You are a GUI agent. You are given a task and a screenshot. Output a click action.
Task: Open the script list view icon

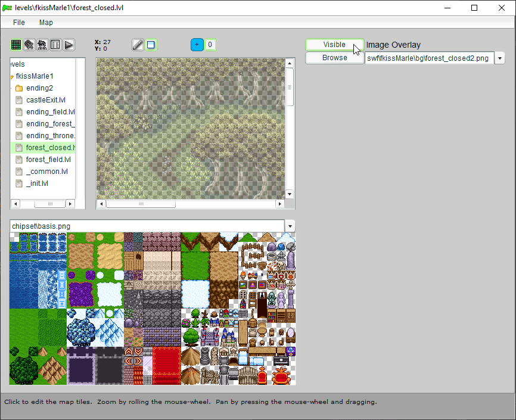point(55,44)
